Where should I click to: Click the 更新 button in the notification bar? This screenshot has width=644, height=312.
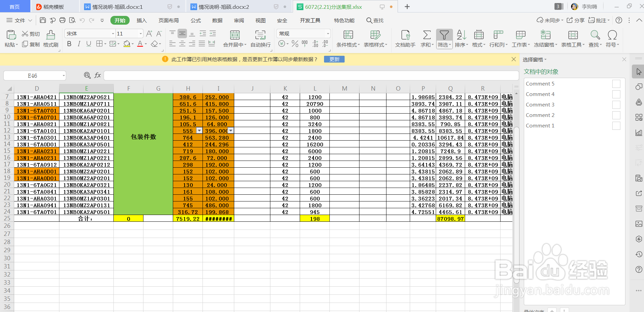point(334,59)
